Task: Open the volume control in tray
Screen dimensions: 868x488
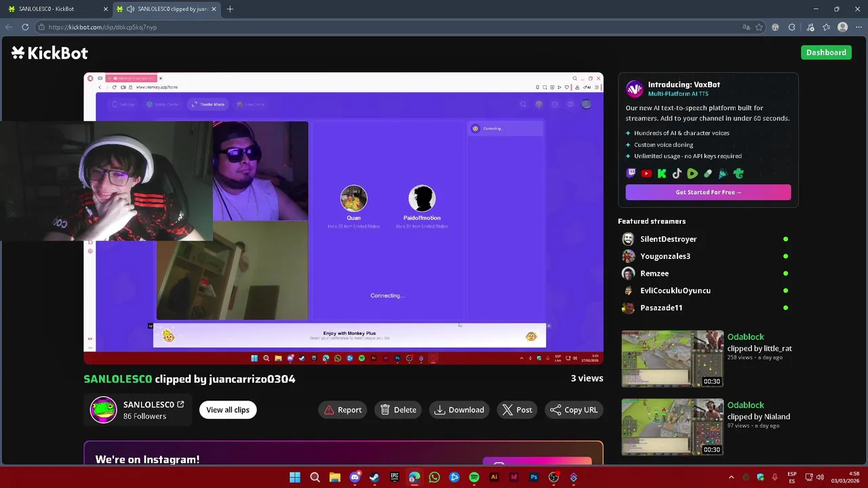Action: pyautogui.click(x=820, y=477)
